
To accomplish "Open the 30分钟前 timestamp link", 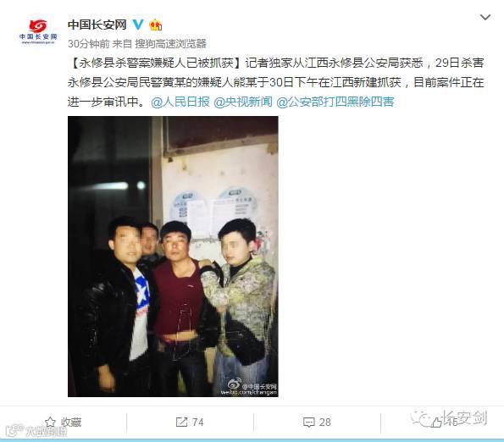I will tap(89, 44).
